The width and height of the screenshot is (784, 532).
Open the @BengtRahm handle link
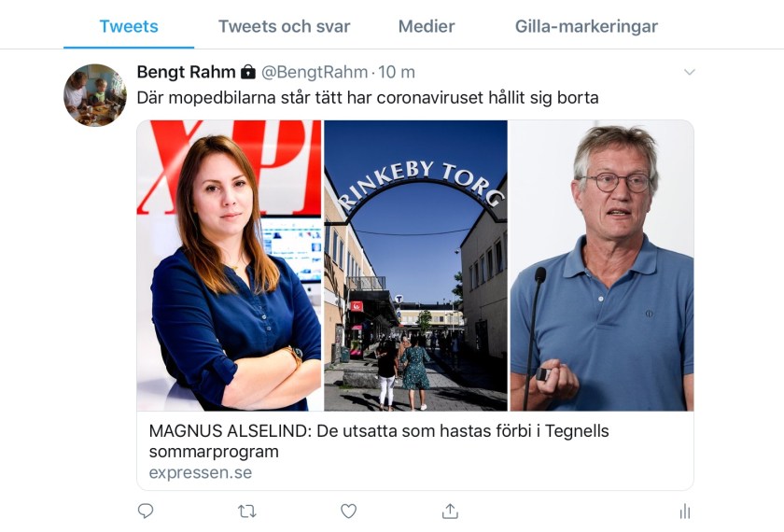point(315,72)
